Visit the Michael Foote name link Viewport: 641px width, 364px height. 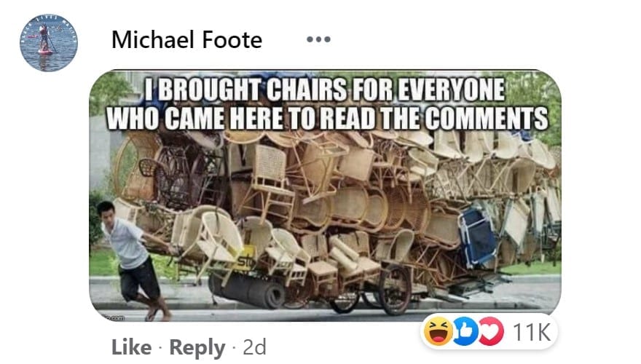186,40
